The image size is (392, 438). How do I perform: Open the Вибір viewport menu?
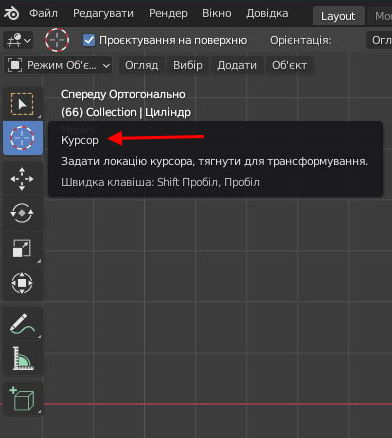tap(188, 65)
